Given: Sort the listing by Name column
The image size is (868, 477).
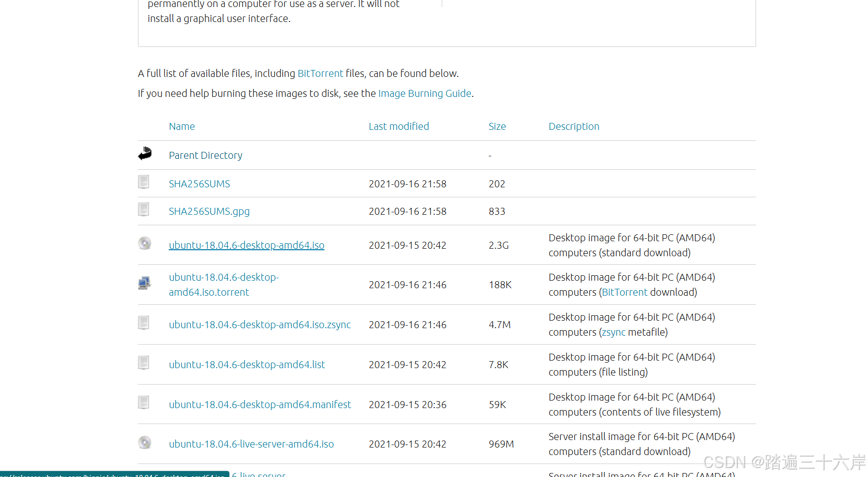Looking at the screenshot, I should (x=182, y=126).
